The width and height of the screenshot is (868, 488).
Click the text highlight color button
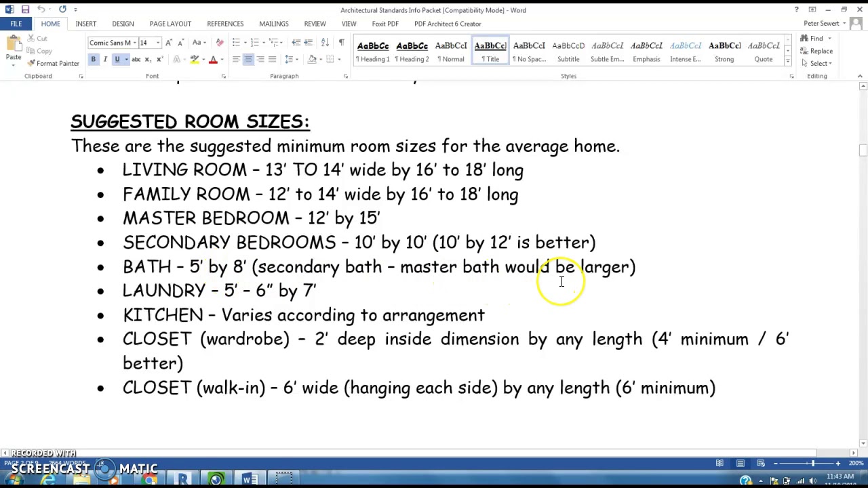pos(194,60)
